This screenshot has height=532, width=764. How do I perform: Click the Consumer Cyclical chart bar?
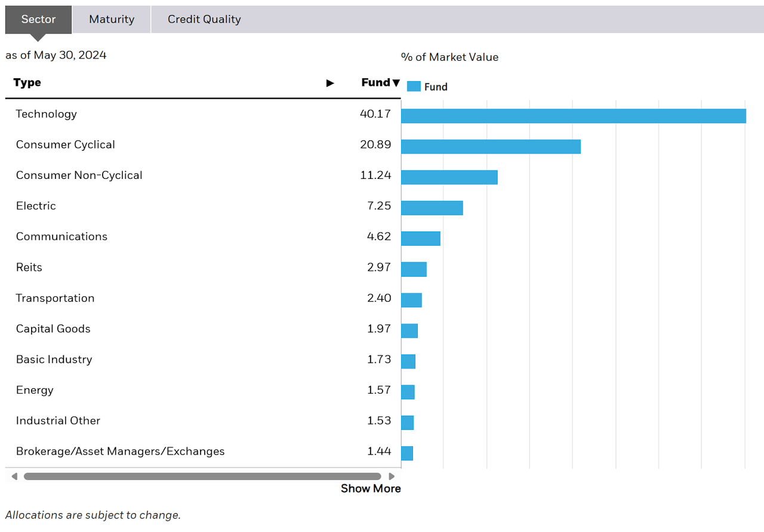point(491,147)
